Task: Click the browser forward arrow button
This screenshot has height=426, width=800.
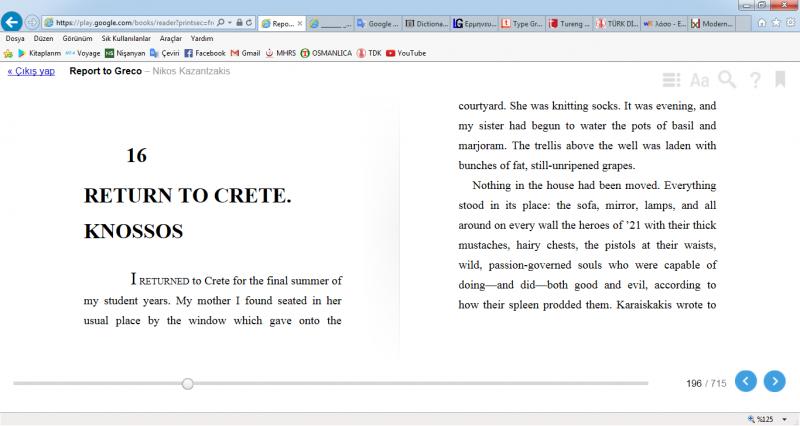Action: pyautogui.click(x=32, y=22)
